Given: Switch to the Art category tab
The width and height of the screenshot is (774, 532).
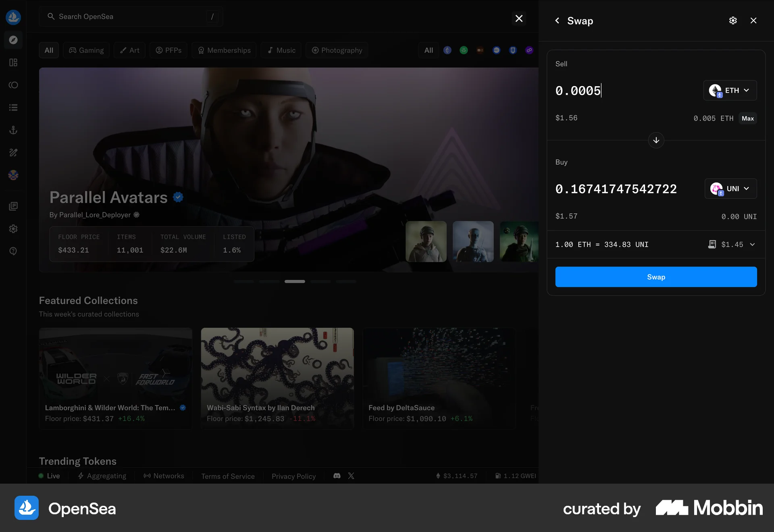Looking at the screenshot, I should pos(129,50).
